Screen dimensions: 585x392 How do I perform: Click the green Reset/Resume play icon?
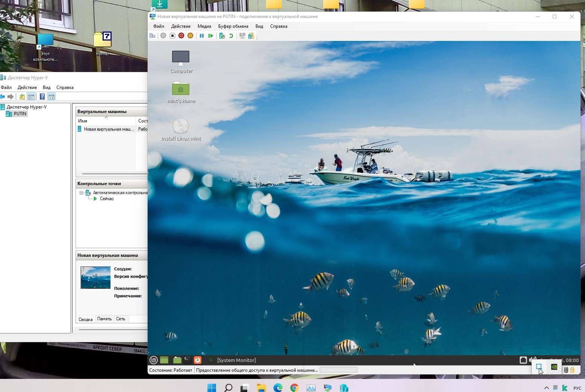[211, 36]
